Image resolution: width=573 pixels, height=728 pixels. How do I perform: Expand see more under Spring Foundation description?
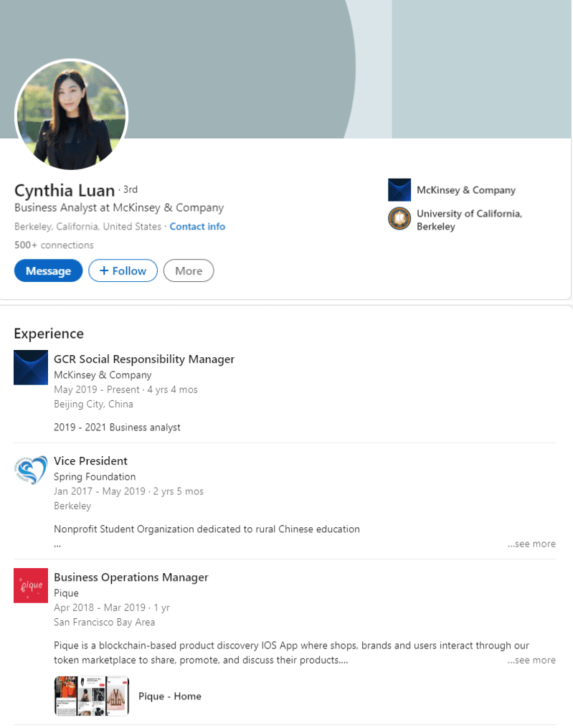tap(531, 544)
